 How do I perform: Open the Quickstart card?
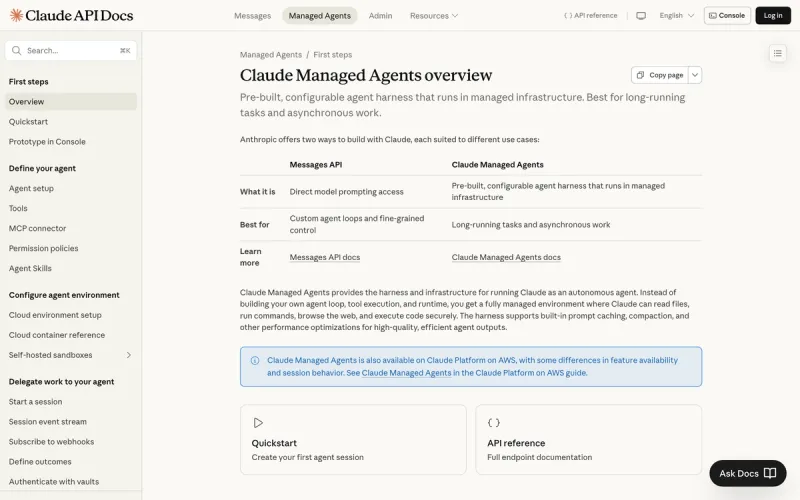click(353, 439)
